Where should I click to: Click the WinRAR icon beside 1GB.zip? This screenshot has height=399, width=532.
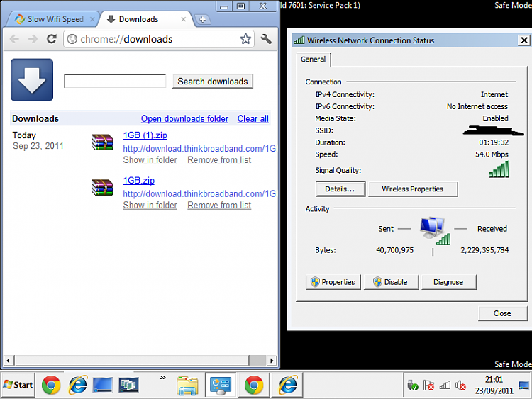[102, 187]
